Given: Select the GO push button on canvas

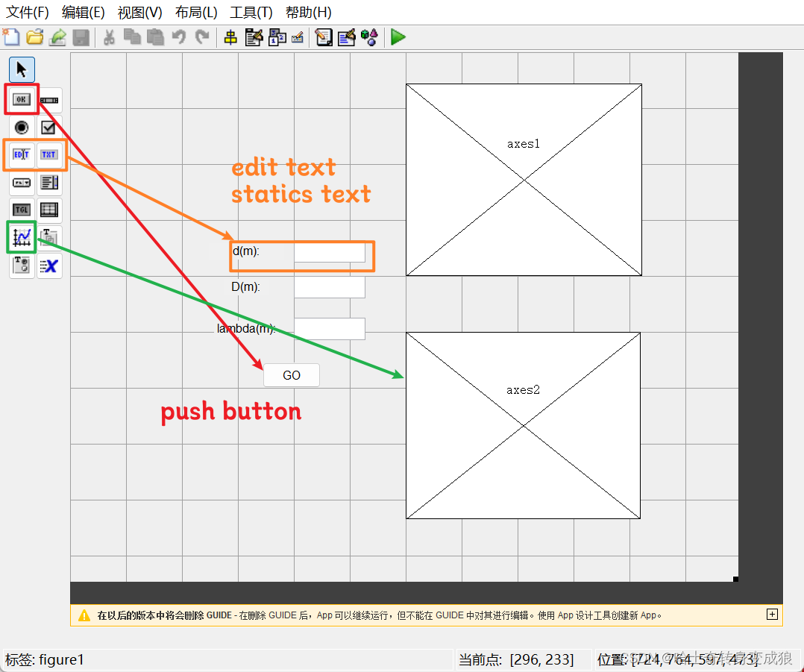Looking at the screenshot, I should [x=291, y=375].
